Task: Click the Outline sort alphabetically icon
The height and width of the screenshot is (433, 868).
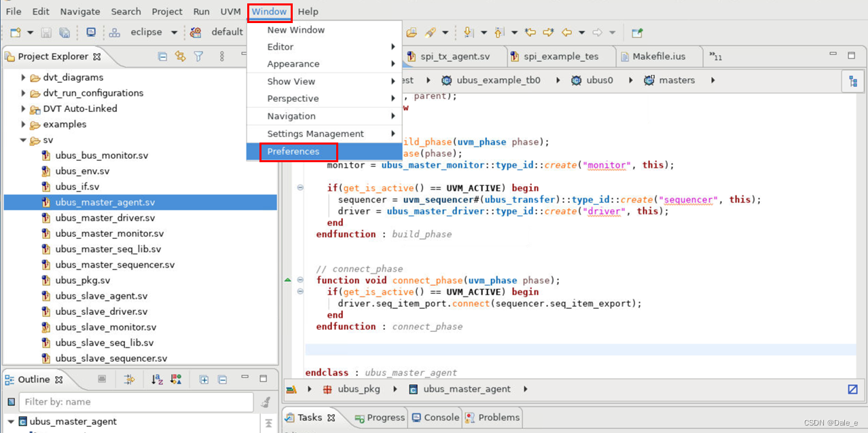Action: point(157,379)
